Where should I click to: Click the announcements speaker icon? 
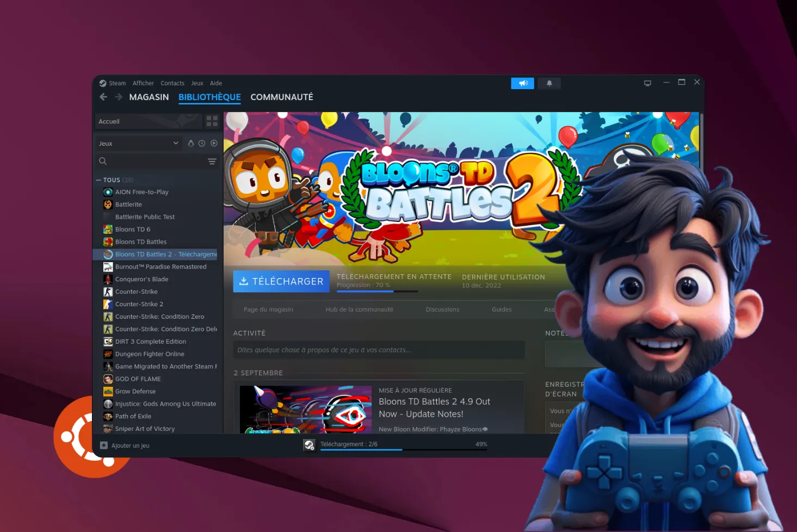pos(522,83)
